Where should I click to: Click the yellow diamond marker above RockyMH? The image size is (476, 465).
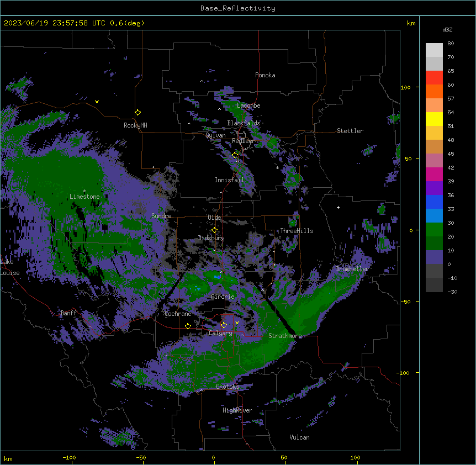[137, 113]
